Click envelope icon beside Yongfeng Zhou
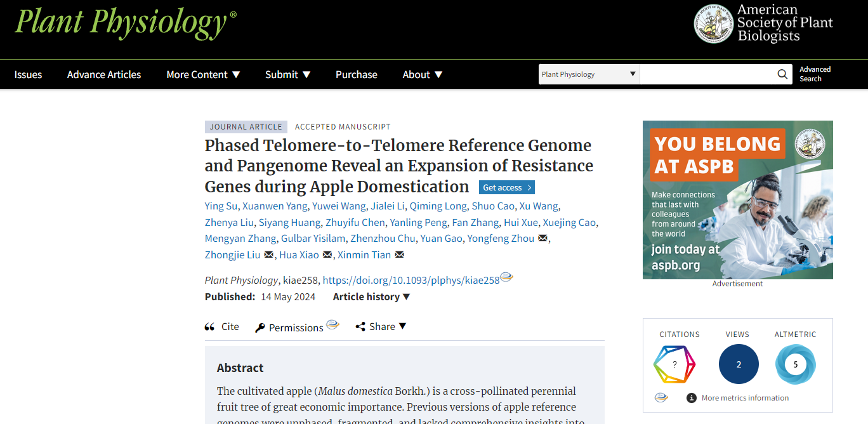868x424 pixels. click(542, 239)
